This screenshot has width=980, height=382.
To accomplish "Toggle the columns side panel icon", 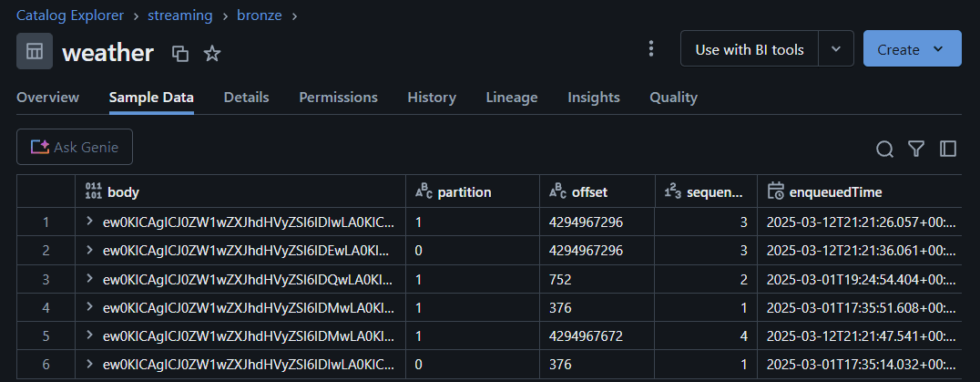I will [948, 149].
